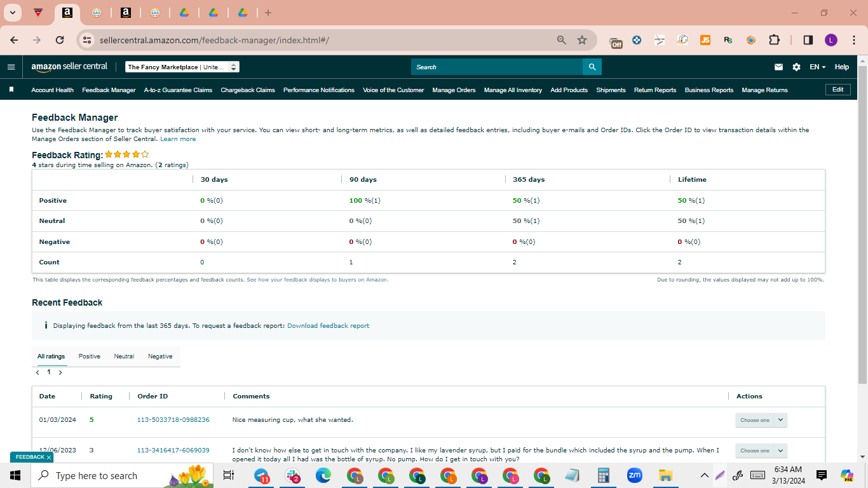Open Choose one action for order 113-3416417-6069039

[761, 451]
